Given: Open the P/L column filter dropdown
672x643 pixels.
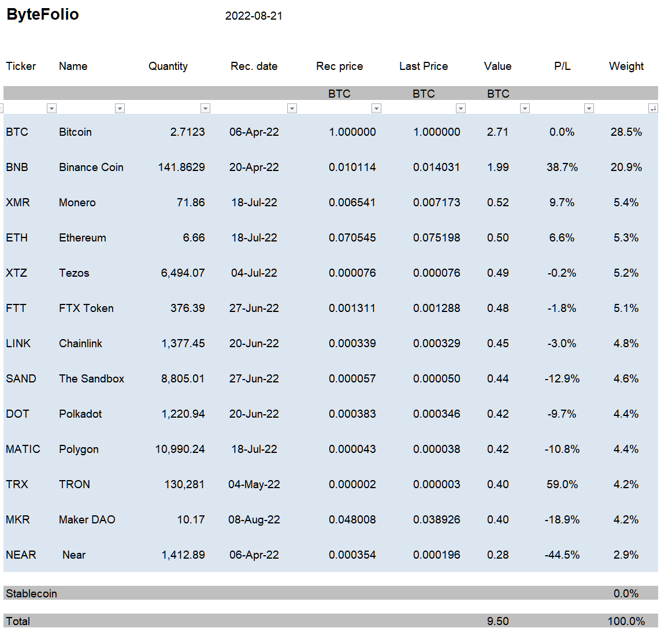Looking at the screenshot, I should tap(589, 109).
